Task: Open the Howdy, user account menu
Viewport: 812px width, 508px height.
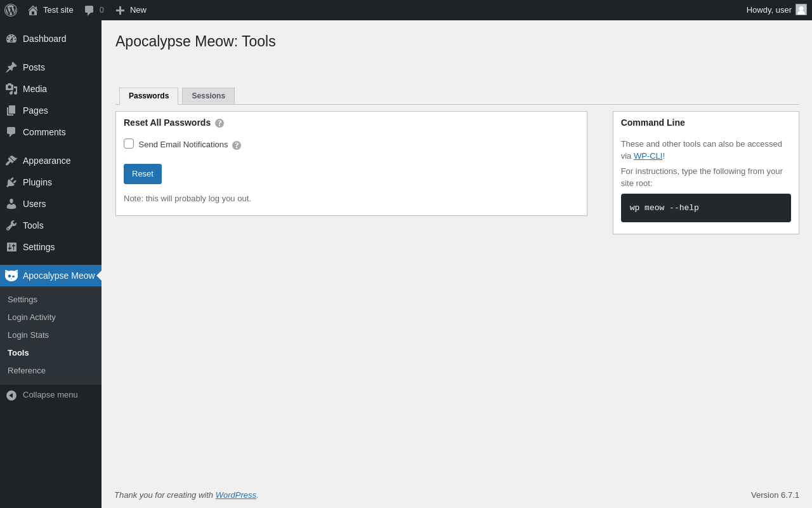Action: click(768, 10)
